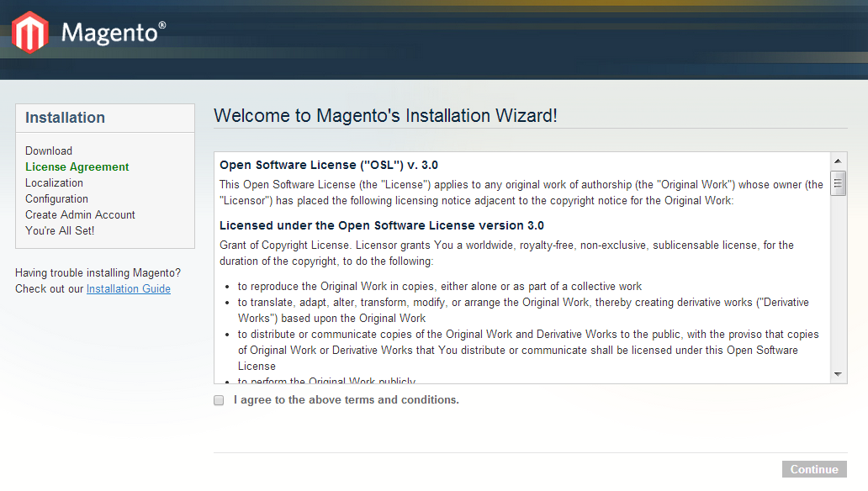The width and height of the screenshot is (868, 491).
Task: Click the 'Having trouble installing Magento?' text
Action: [98, 273]
